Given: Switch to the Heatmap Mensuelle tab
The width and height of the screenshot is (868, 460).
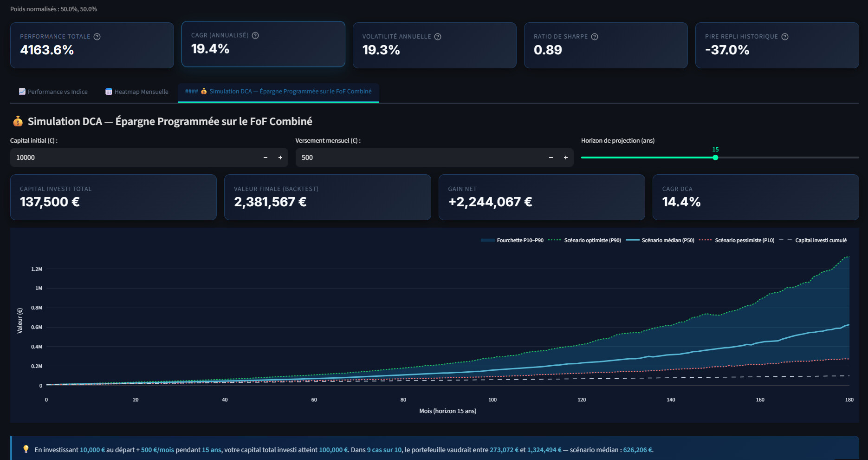Looking at the screenshot, I should (137, 92).
